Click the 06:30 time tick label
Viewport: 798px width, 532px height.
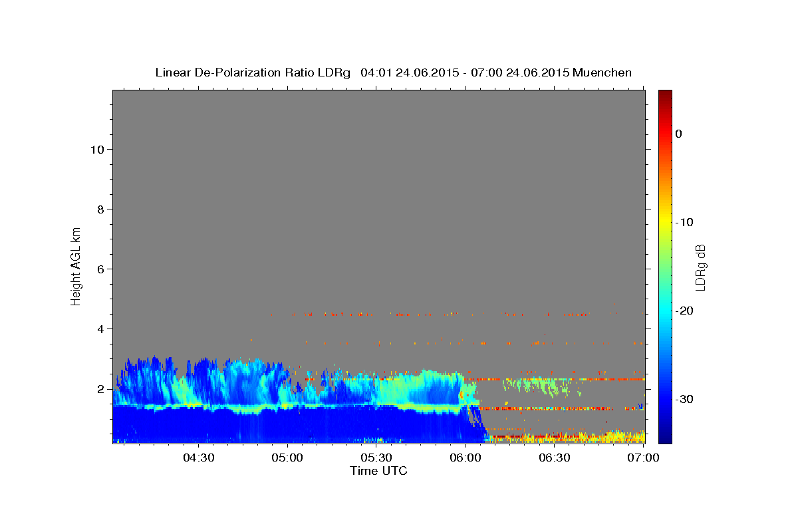click(555, 458)
